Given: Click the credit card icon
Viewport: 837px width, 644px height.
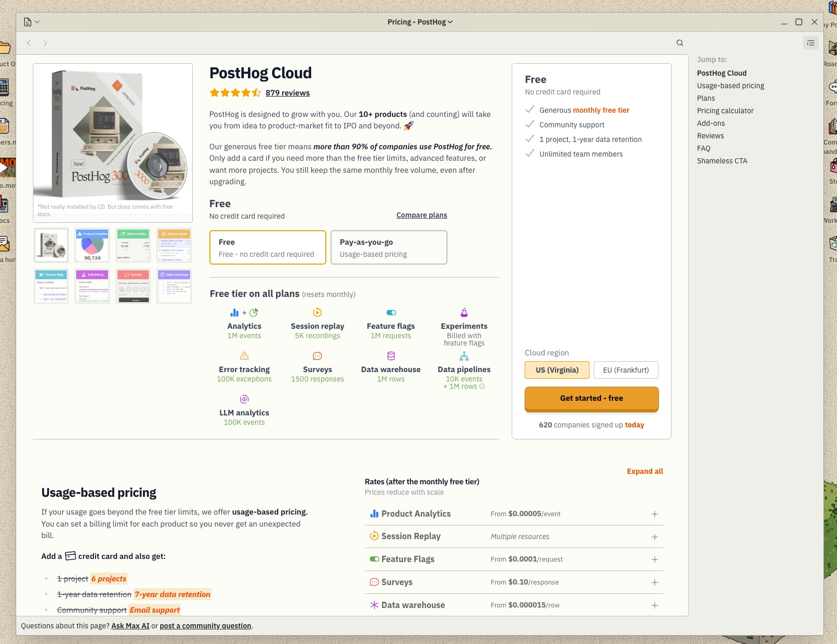Looking at the screenshot, I should tap(70, 556).
